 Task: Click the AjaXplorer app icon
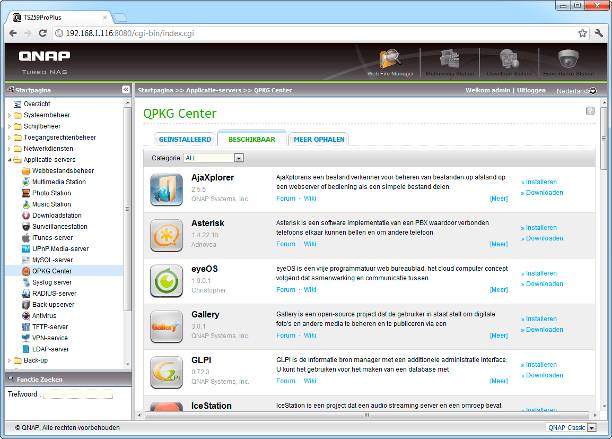tap(166, 189)
